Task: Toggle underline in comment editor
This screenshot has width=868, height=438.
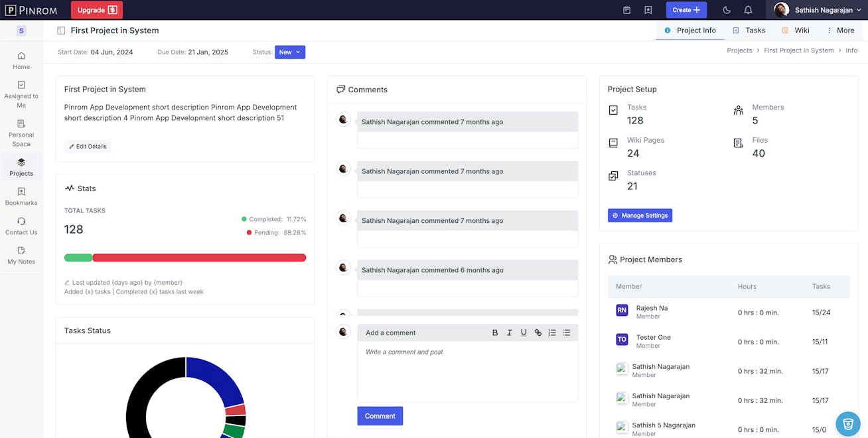Action: pyautogui.click(x=524, y=332)
